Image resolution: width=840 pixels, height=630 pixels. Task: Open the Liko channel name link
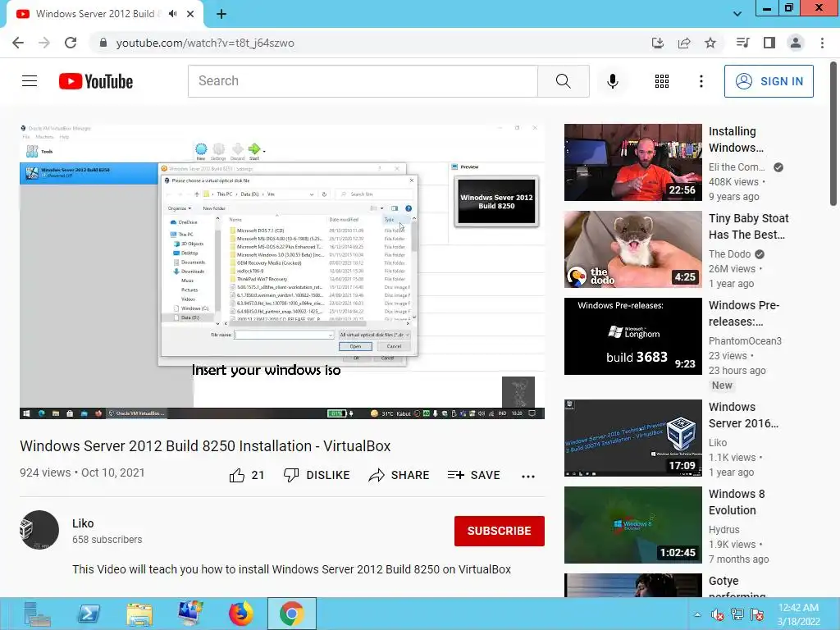[83, 523]
